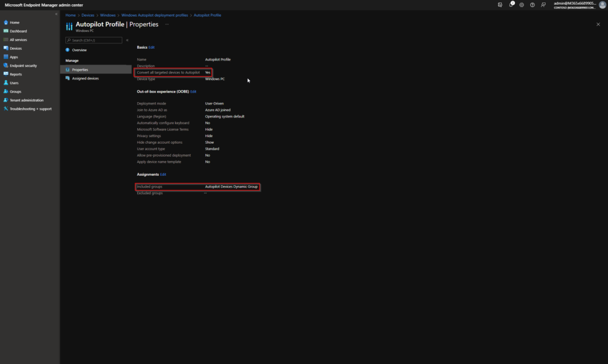Screen dimensions: 608x364
Task: Collapse the main left navigation sidebar
Action: (56, 14)
